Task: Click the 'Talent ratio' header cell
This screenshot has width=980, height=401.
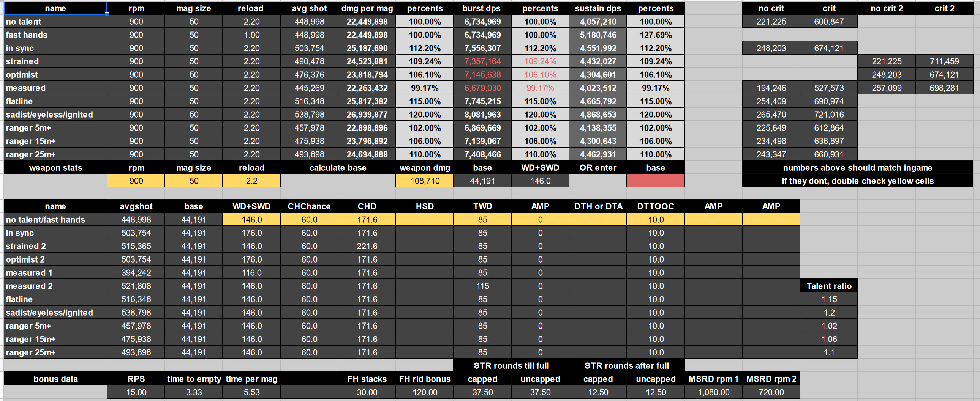Action: click(829, 286)
